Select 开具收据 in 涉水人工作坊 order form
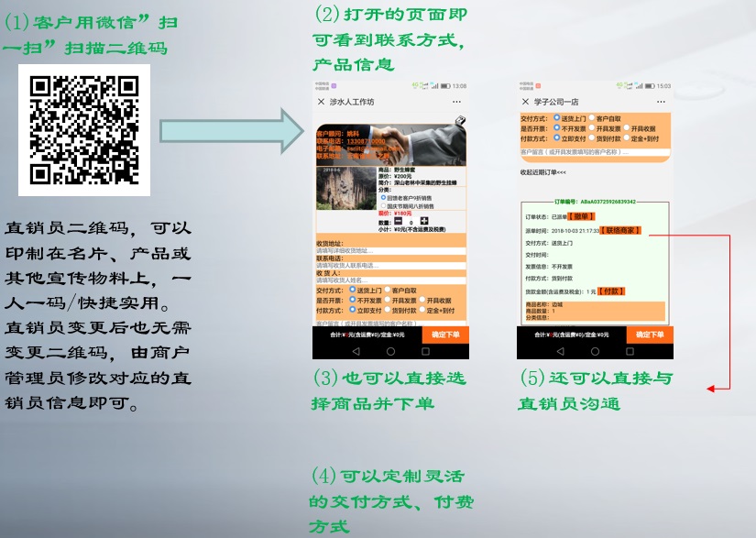Image resolution: width=756 pixels, height=538 pixels. [x=422, y=300]
